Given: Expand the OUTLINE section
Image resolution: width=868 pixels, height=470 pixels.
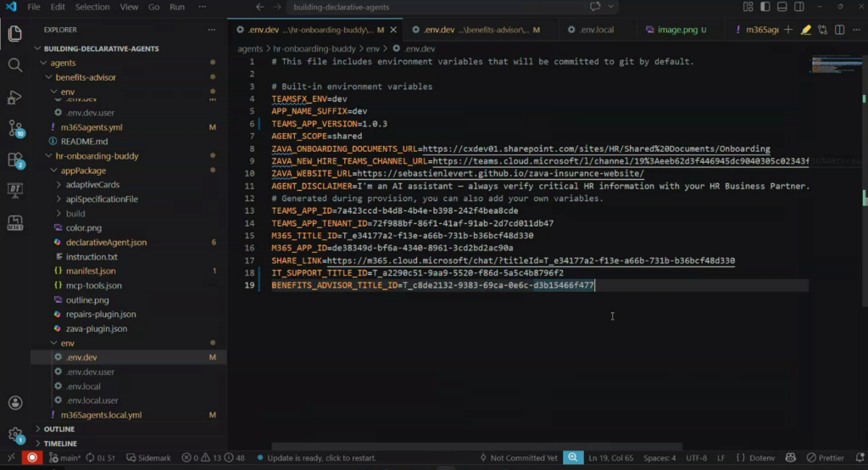Looking at the screenshot, I should (58, 429).
